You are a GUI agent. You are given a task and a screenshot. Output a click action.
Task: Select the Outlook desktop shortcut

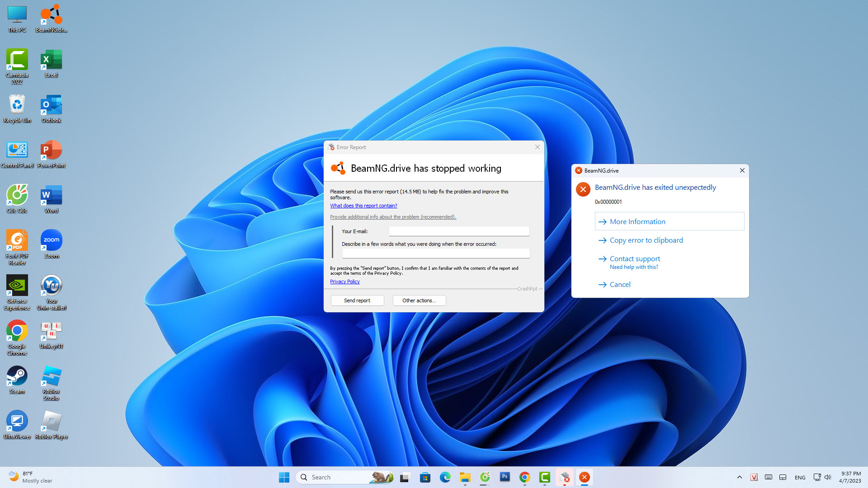pyautogui.click(x=52, y=109)
